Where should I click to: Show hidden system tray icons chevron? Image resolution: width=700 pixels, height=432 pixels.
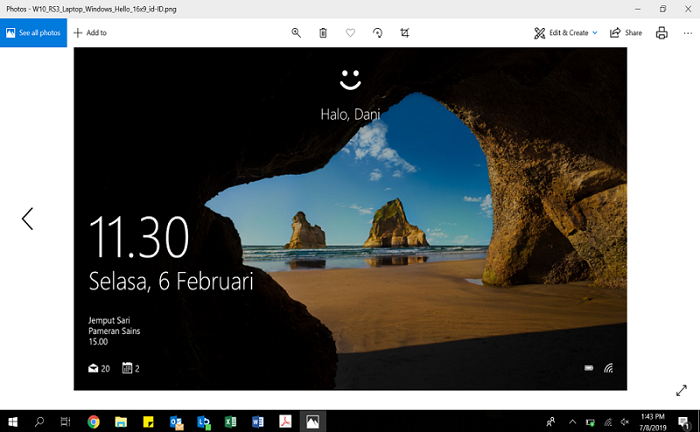(x=572, y=421)
